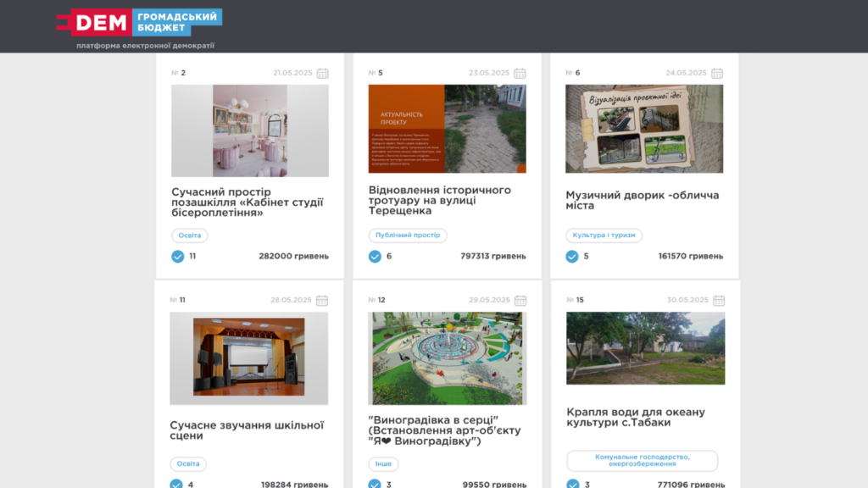
Task: Open Крапля води для океану title
Action: click(x=635, y=417)
